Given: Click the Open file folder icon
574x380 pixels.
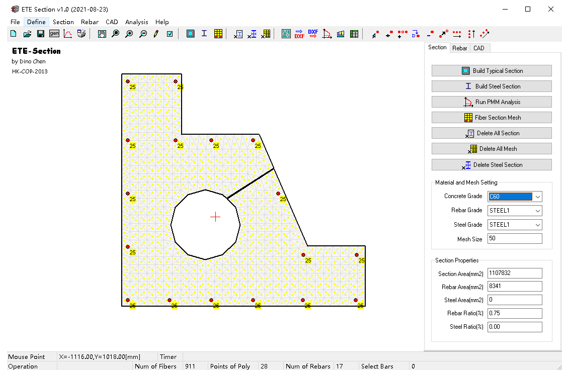Looking at the screenshot, I should point(27,34).
